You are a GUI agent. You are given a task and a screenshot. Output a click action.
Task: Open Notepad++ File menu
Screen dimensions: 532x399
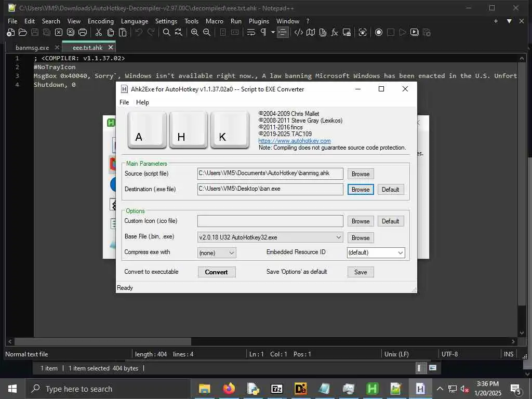[x=12, y=21]
